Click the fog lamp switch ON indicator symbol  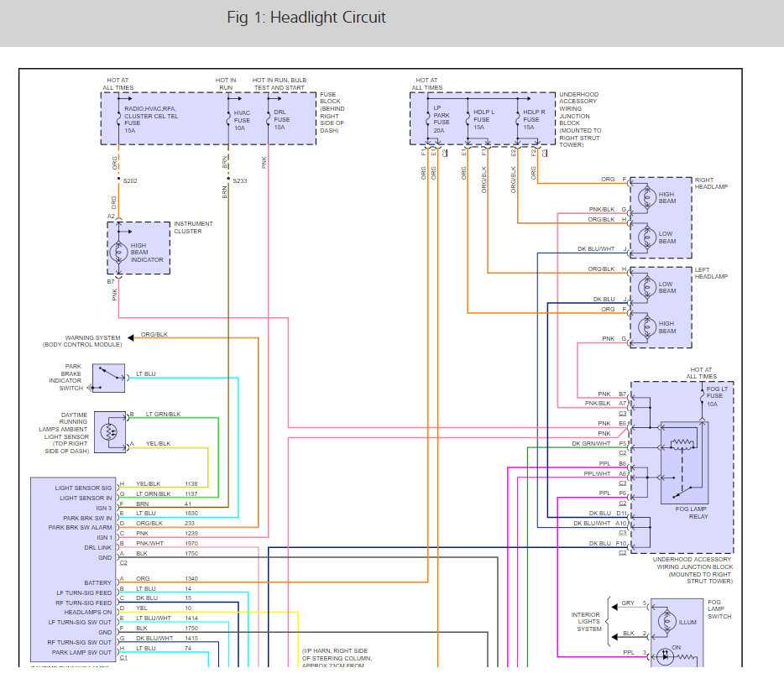665,656
